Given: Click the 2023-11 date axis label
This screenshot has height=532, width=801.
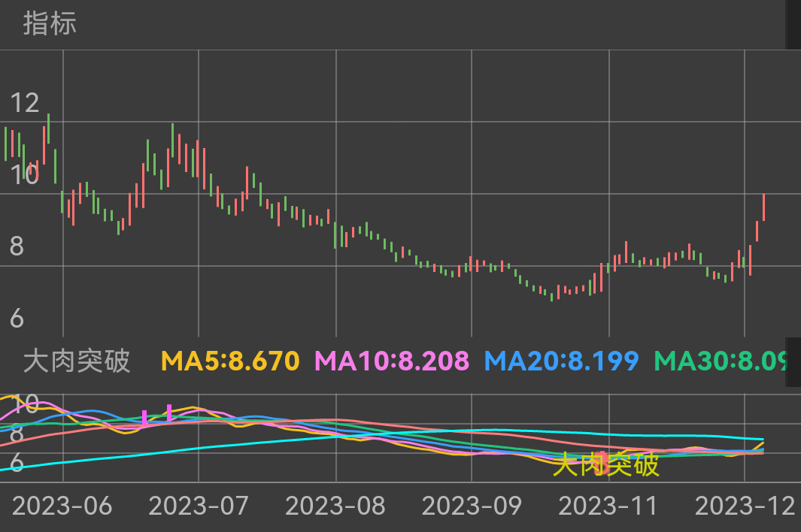Looking at the screenshot, I should tap(608, 506).
